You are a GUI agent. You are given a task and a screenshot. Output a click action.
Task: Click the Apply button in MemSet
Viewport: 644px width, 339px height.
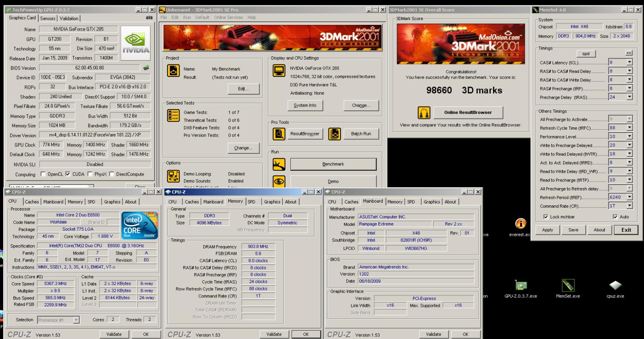(547, 230)
